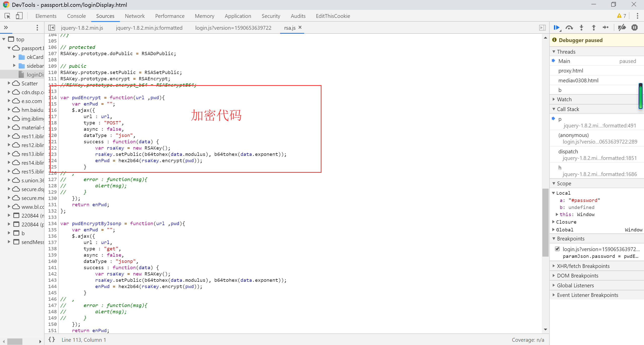Switch to the Network tab
Screen dimensions: 644x345
point(135,16)
